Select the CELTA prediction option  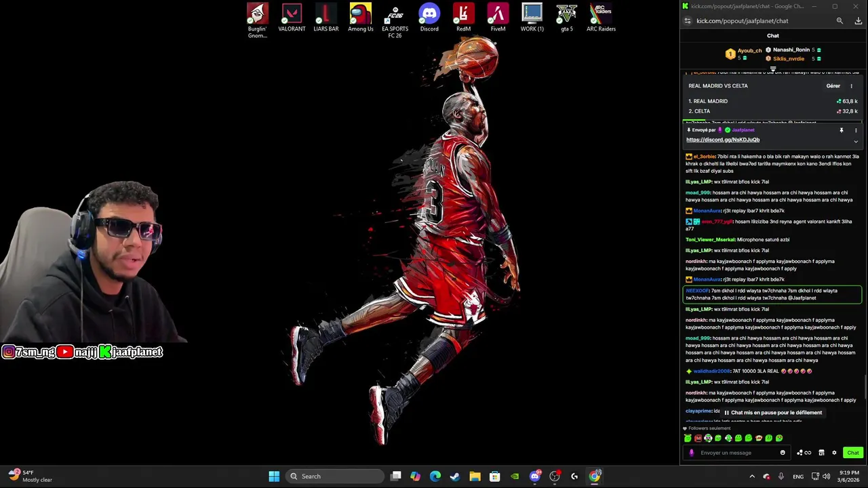[773, 111]
